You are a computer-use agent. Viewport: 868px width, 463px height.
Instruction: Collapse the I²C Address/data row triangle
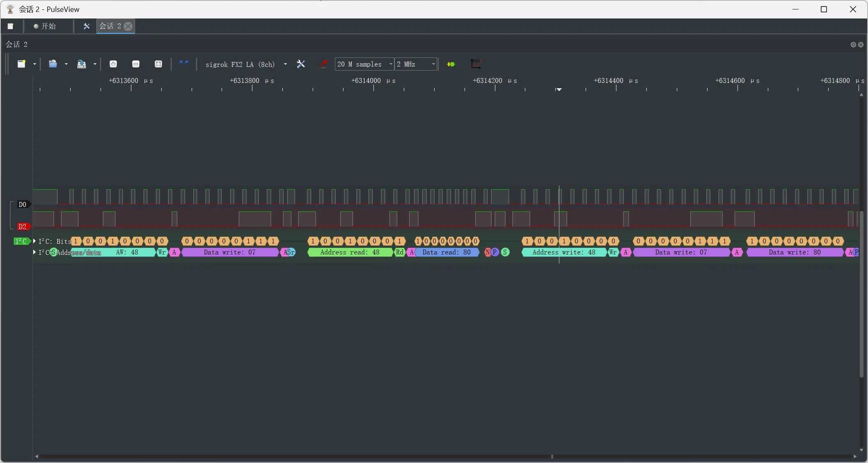[34, 252]
